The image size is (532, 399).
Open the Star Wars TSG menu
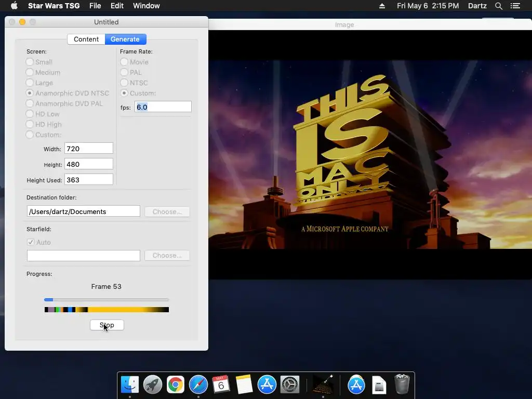[54, 6]
